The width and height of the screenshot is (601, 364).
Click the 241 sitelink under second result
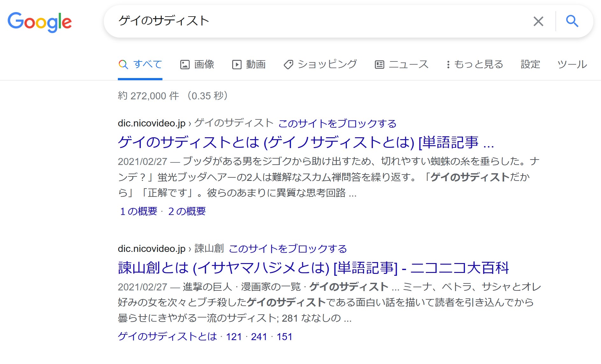259,337
